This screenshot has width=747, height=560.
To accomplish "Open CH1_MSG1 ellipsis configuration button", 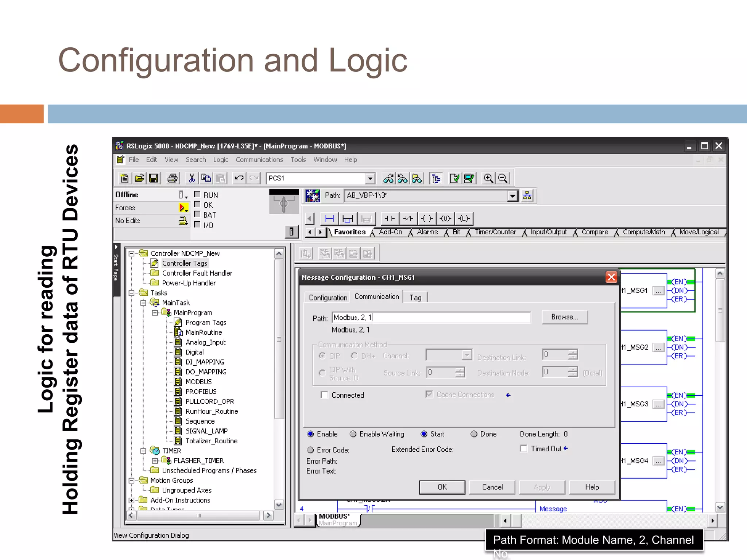I will tap(658, 291).
